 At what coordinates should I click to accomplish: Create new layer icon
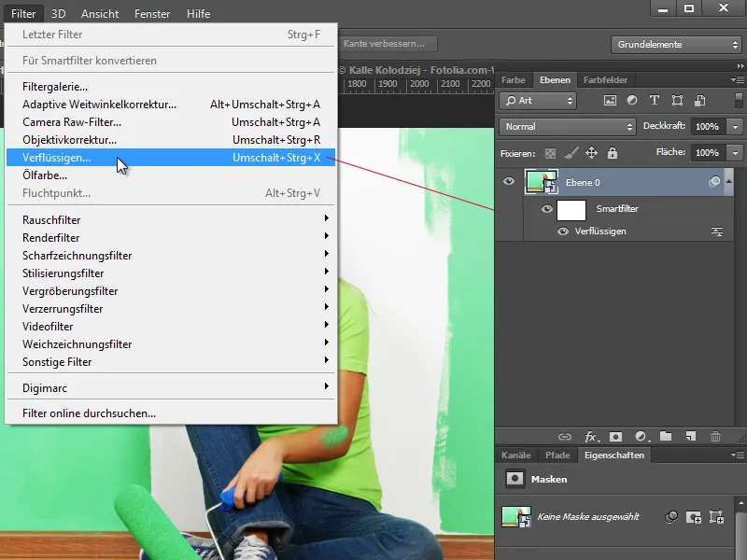690,436
